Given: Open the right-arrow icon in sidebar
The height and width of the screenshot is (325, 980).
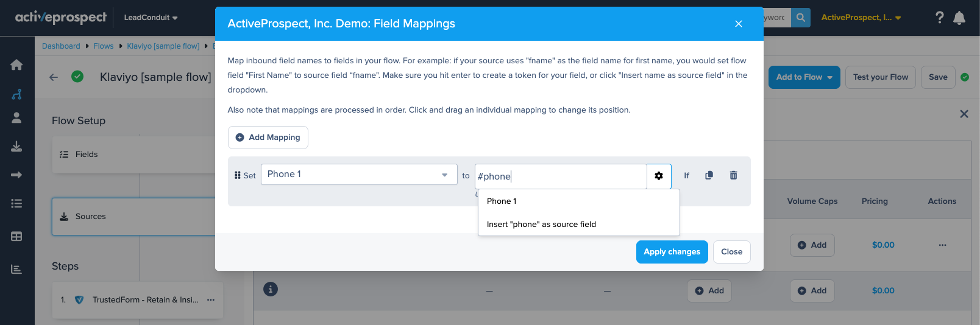Looking at the screenshot, I should click(16, 175).
